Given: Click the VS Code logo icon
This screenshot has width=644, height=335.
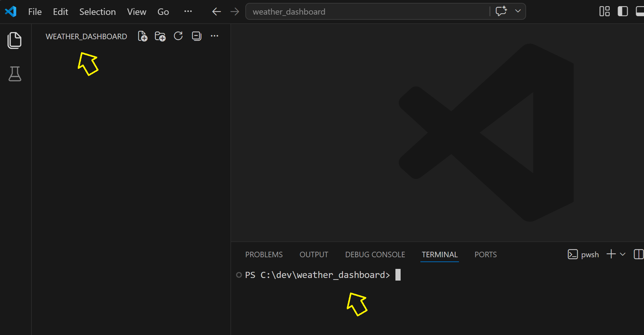Looking at the screenshot, I should tap(11, 12).
